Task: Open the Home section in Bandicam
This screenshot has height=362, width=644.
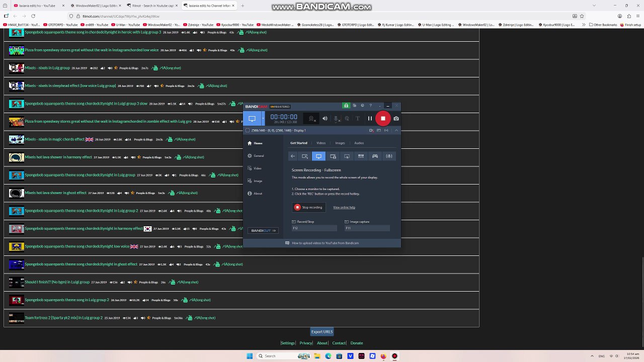Action: [255, 143]
